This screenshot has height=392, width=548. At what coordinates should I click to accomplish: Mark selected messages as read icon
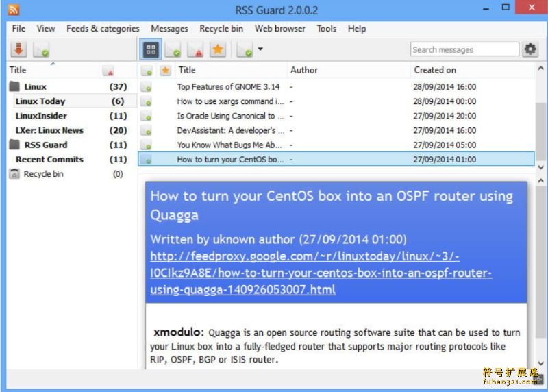pyautogui.click(x=173, y=49)
